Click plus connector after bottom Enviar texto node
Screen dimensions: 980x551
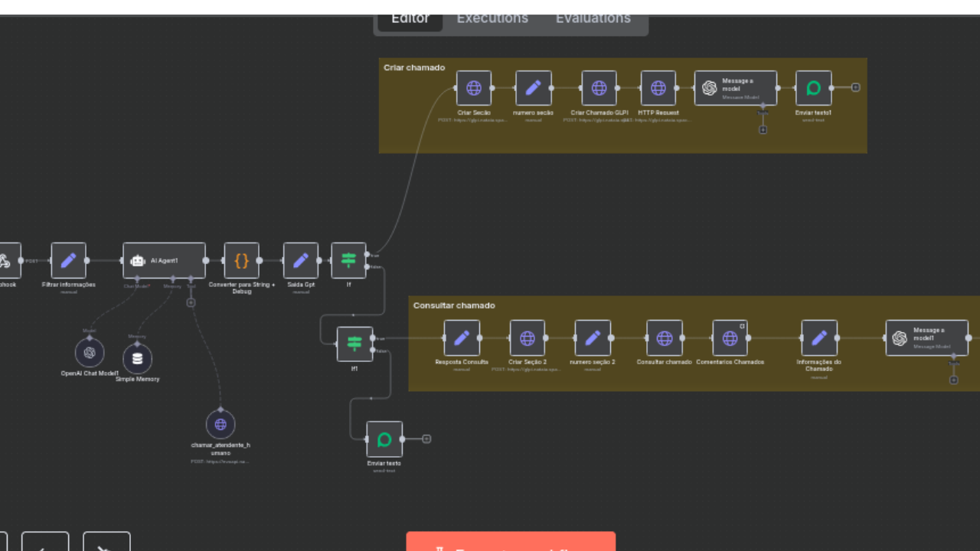[x=426, y=439]
